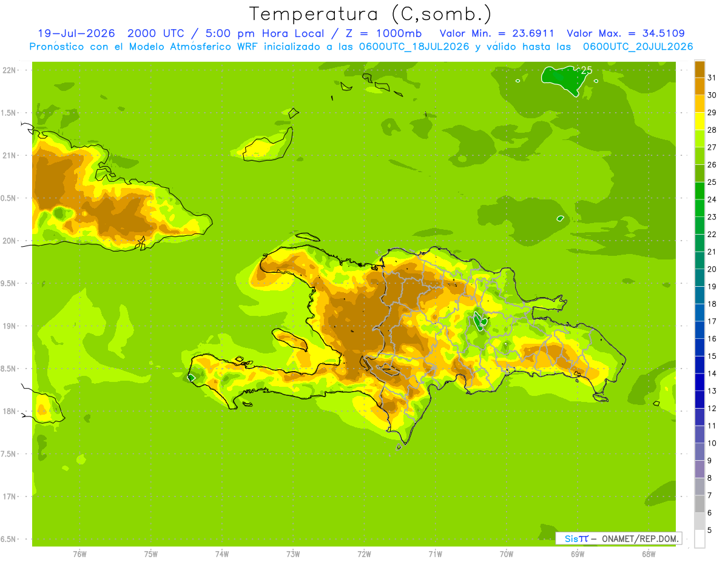Click the "76W" longitude label
728x562 pixels.
click(x=79, y=554)
